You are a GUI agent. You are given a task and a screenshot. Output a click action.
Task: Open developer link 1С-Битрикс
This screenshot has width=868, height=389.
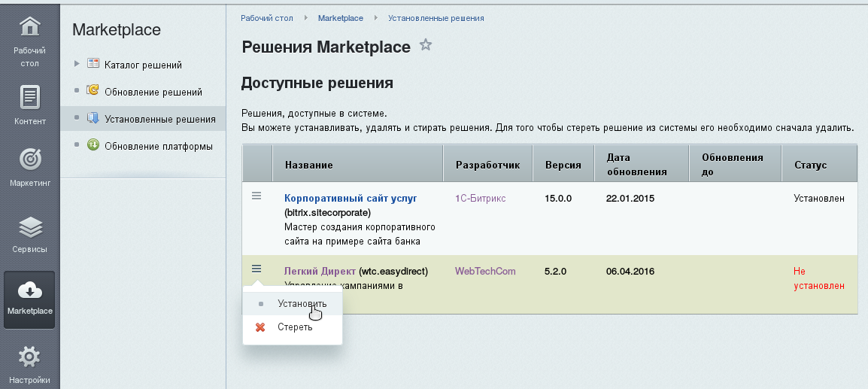(481, 198)
